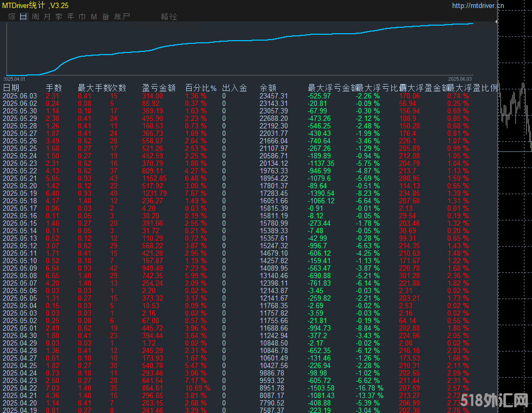Click the 出入金 column header

234,88
